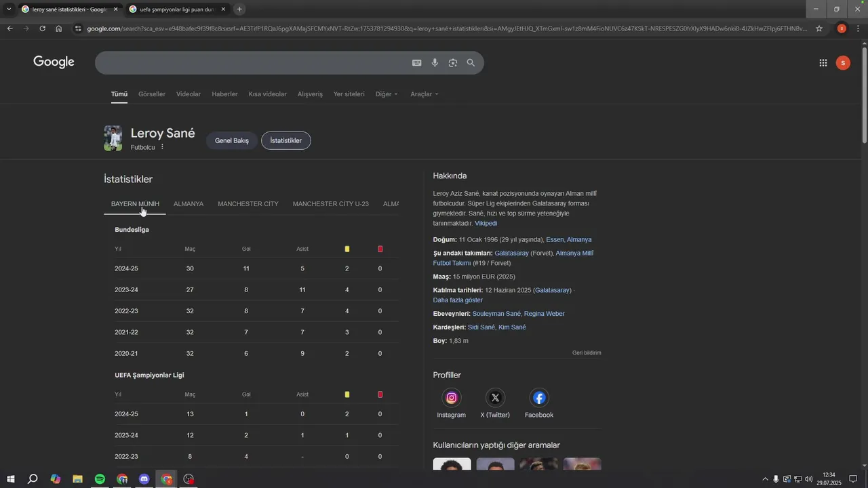This screenshot has height=488, width=868.
Task: Click the Genel Bakış button
Action: [232, 141]
